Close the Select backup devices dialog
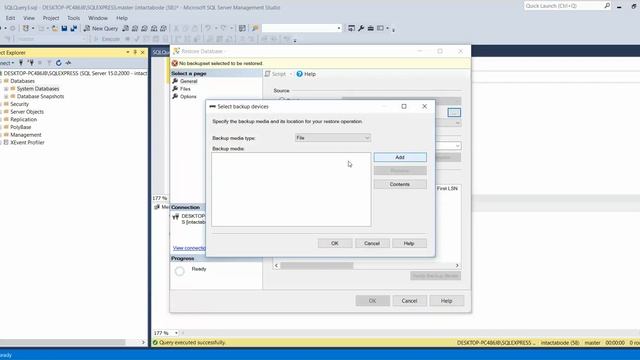 (424, 106)
